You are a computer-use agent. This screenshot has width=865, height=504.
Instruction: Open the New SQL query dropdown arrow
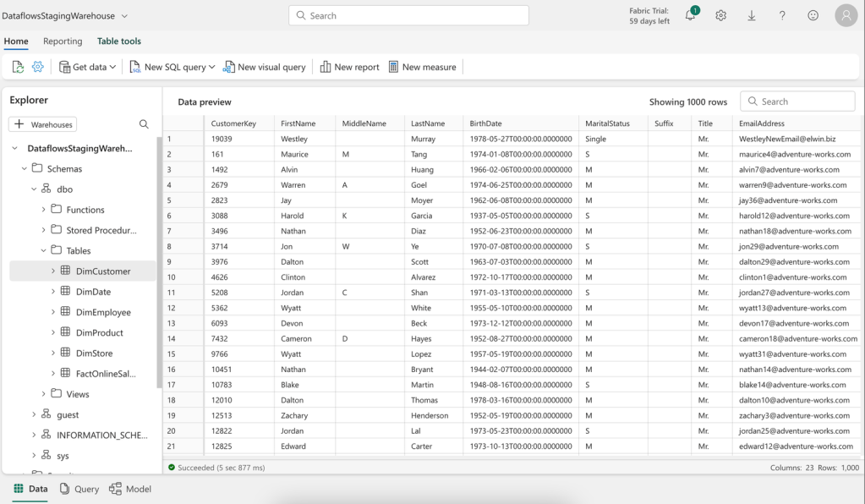[x=212, y=67]
